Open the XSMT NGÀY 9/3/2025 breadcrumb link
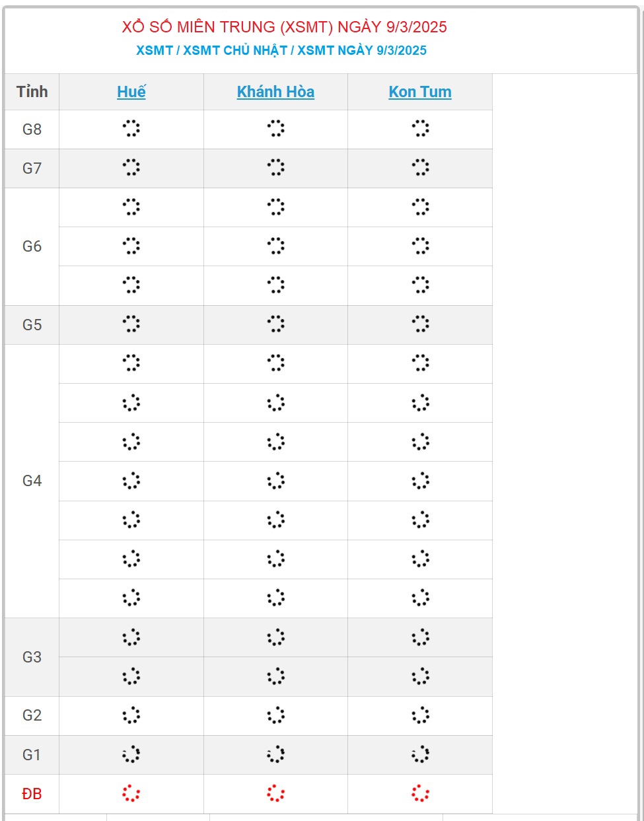The height and width of the screenshot is (821, 644). tap(362, 50)
